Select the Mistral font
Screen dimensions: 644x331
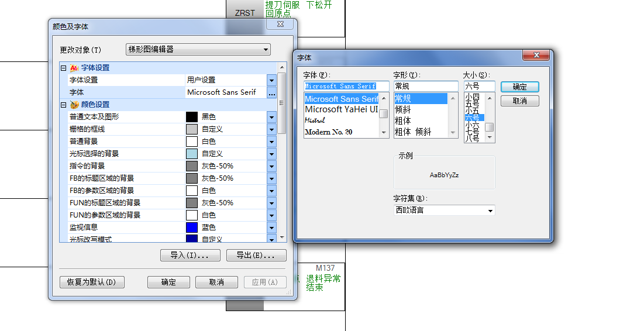pos(315,120)
